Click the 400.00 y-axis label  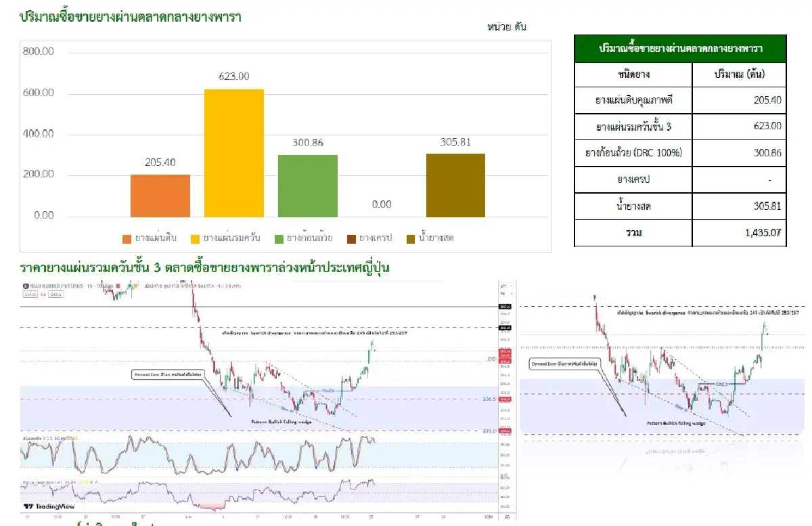[39, 134]
